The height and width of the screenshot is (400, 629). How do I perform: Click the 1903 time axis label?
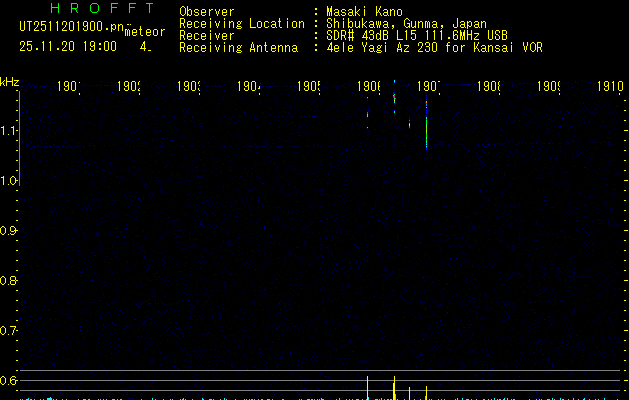pyautogui.click(x=189, y=86)
